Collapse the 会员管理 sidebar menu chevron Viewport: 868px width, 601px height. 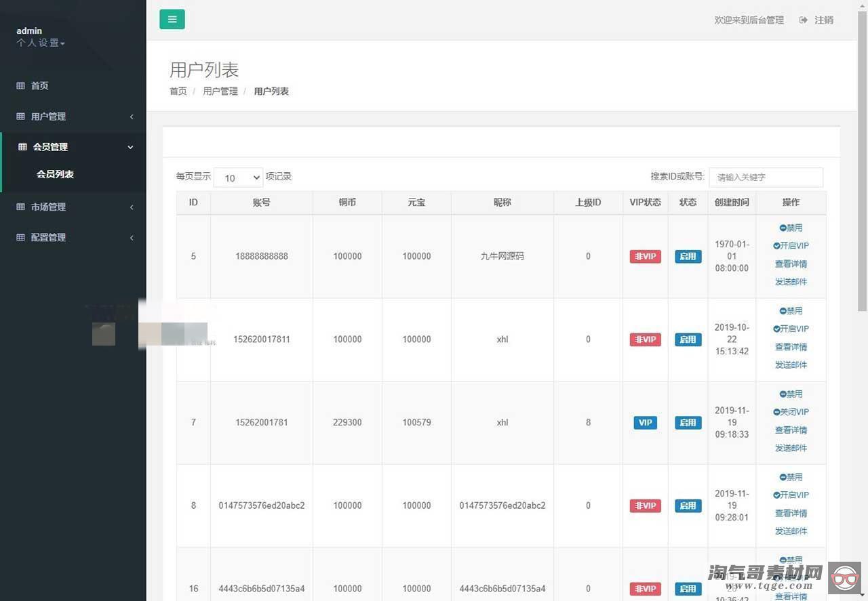(x=131, y=147)
